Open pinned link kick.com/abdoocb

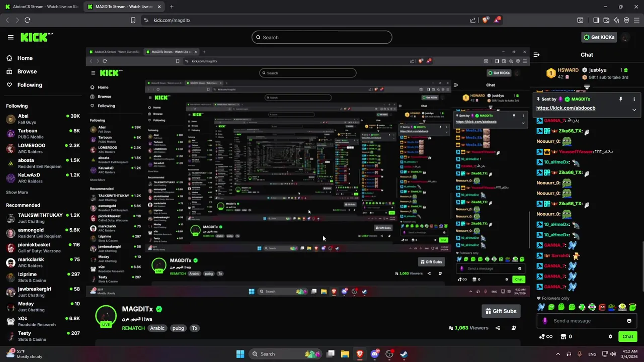tap(566, 108)
